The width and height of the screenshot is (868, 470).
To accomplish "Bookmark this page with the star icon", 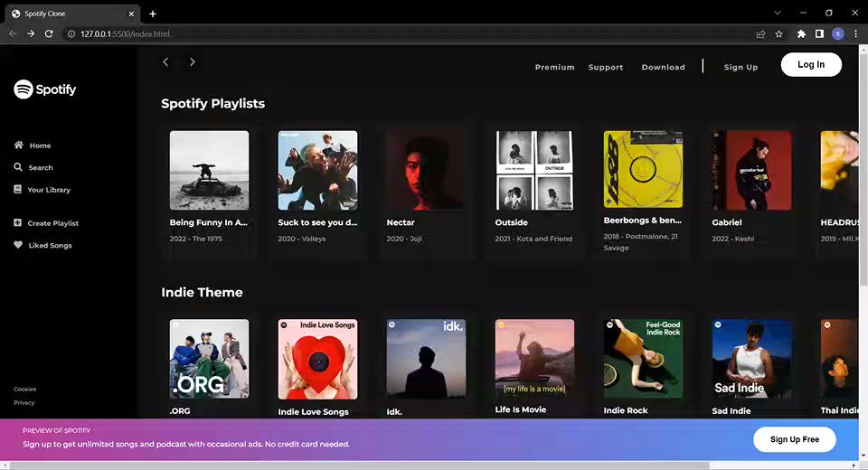I will coord(778,33).
